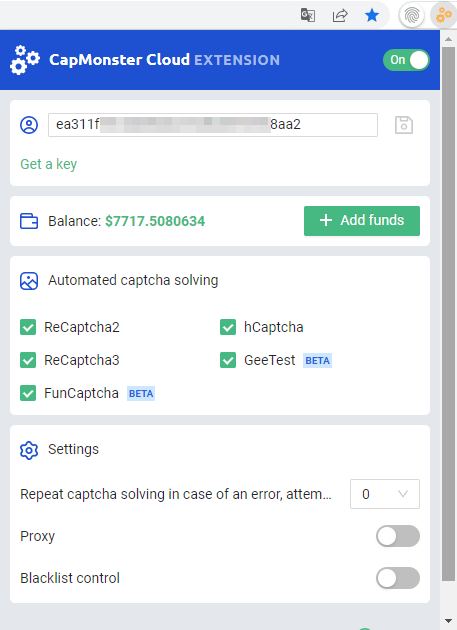The width and height of the screenshot is (457, 630).
Task: Click the CapMonster gears logo in header
Action: pyautogui.click(x=25, y=60)
